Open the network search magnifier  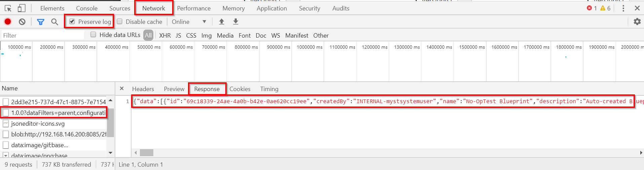click(54, 22)
